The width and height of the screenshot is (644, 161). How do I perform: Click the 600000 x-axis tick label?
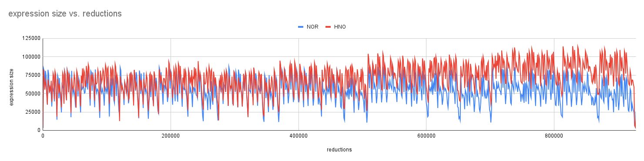point(426,136)
